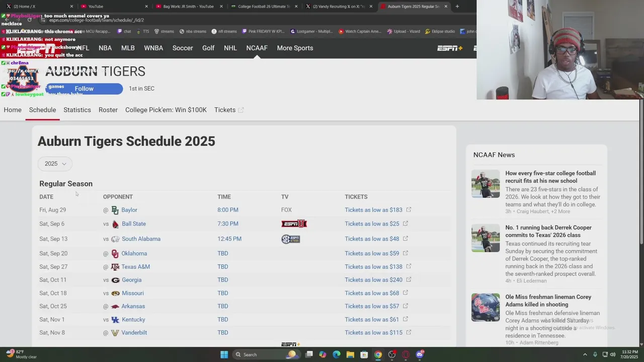The height and width of the screenshot is (362, 644).
Task: Open the Soccer navigation menu
Action: [x=183, y=48]
